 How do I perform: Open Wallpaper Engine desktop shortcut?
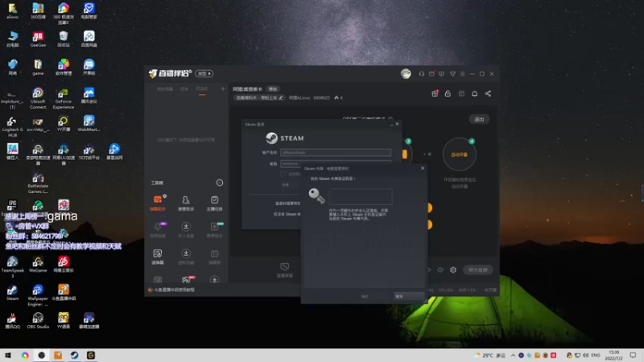click(38, 295)
